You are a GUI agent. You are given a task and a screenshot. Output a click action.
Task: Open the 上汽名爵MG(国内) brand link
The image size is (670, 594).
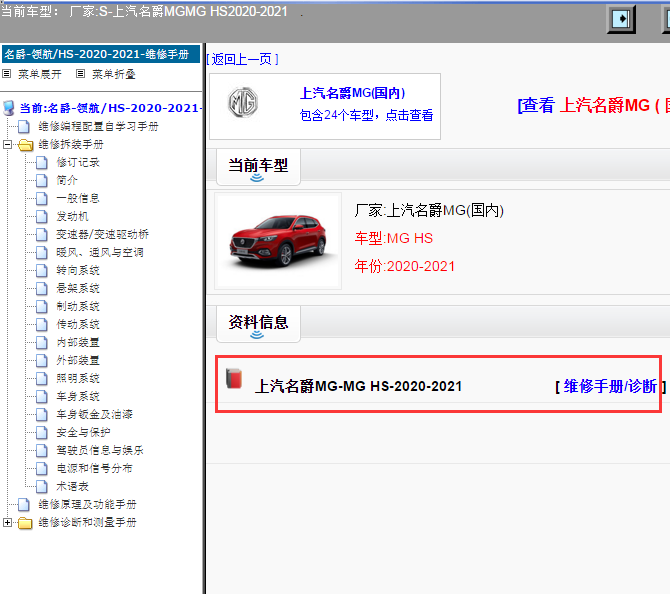[x=353, y=93]
